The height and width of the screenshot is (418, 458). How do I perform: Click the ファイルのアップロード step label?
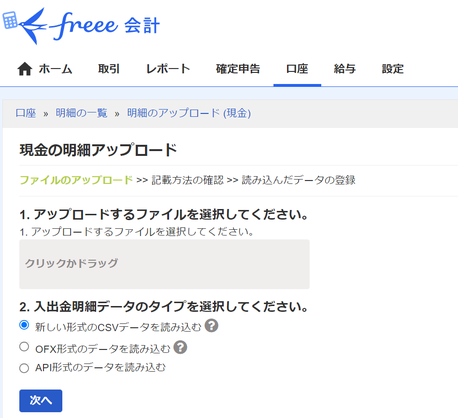(x=76, y=180)
